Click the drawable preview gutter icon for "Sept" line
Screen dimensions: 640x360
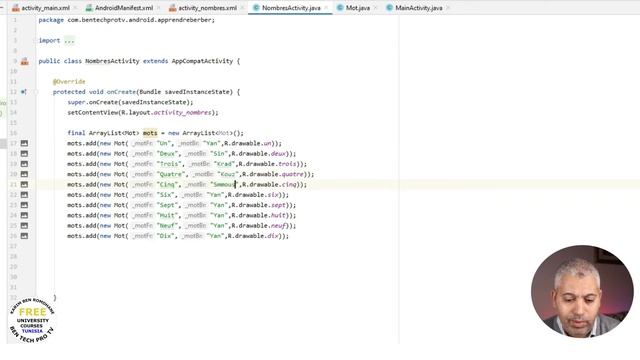point(24,205)
